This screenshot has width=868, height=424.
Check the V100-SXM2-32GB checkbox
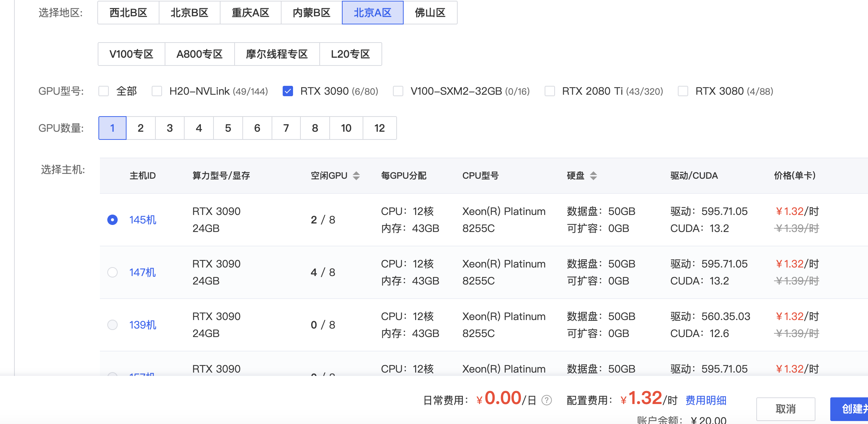(x=398, y=91)
